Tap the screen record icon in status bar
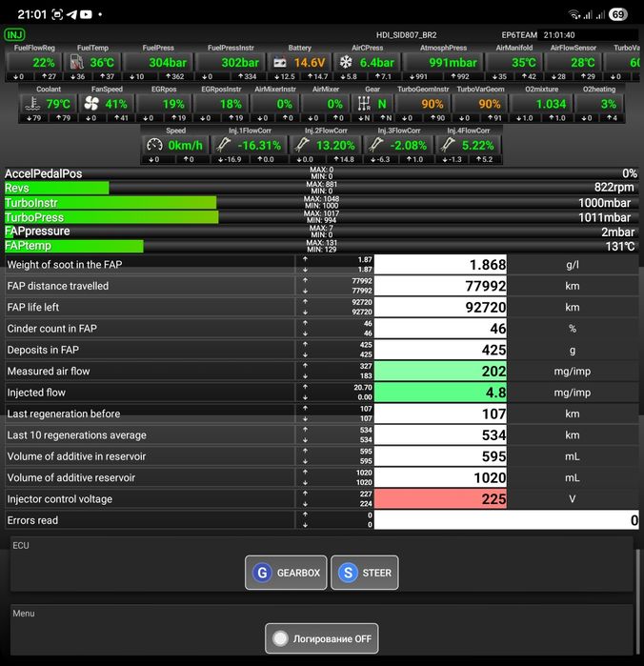The height and width of the screenshot is (666, 644). click(57, 15)
